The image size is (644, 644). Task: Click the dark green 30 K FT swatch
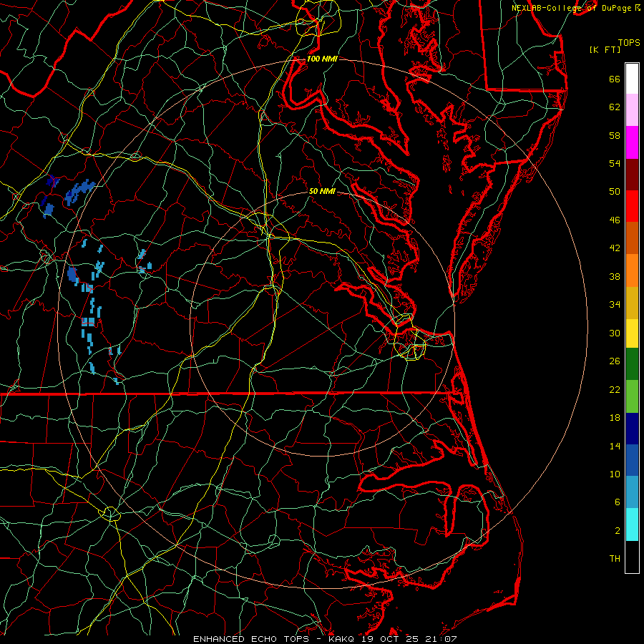tap(632, 364)
